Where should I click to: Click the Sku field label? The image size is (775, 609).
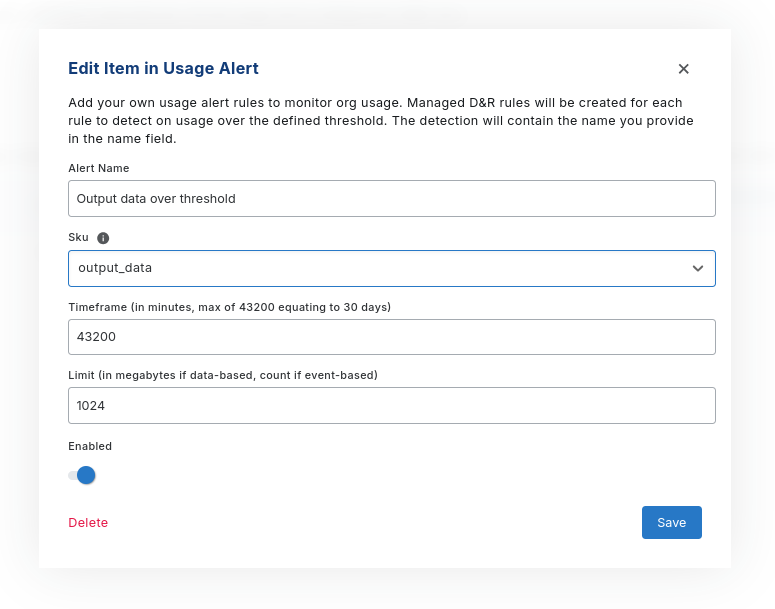click(x=78, y=238)
